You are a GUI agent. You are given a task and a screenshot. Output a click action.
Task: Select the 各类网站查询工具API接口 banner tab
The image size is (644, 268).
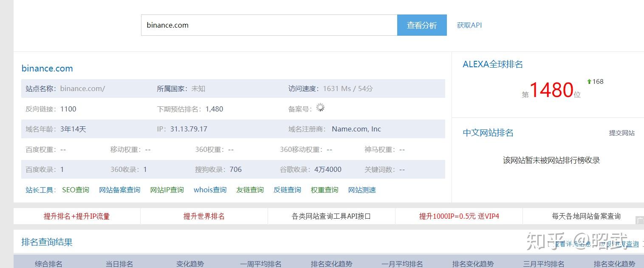pos(331,216)
